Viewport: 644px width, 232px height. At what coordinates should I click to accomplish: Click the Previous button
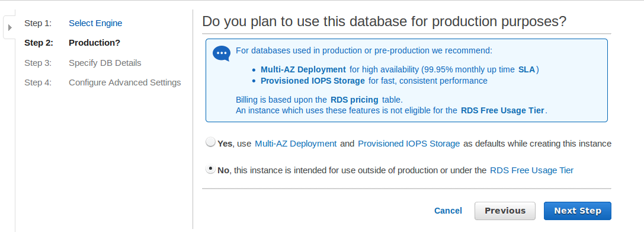(505, 211)
